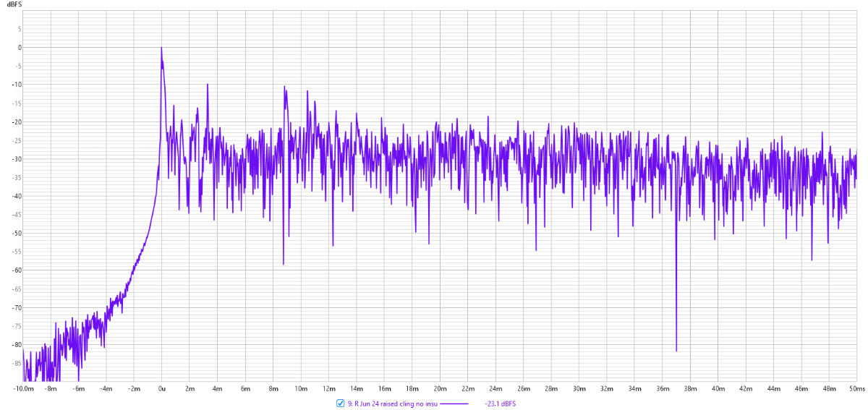Click the -23.1 dBFS legend readout

coord(500,403)
